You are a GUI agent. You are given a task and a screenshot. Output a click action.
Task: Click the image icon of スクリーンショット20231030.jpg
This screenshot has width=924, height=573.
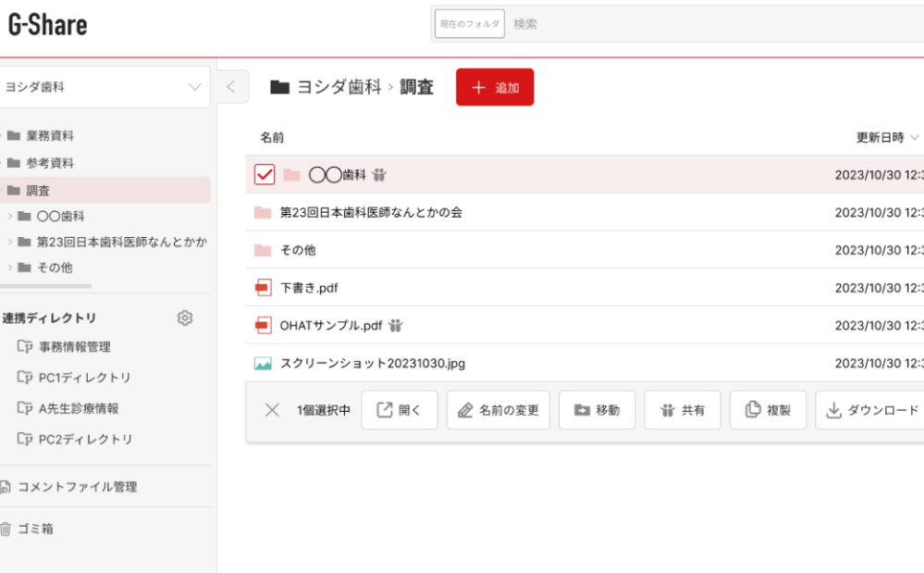coord(264,364)
